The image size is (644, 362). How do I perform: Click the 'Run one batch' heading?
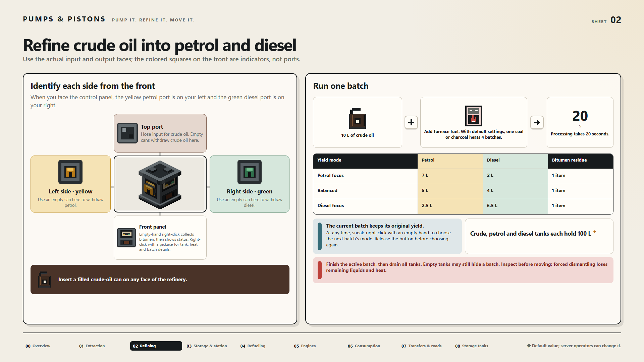[x=341, y=86]
